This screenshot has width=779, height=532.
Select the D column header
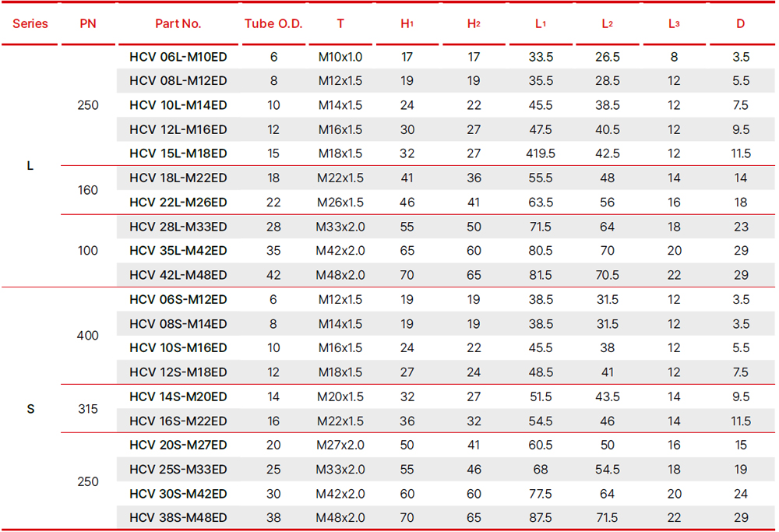point(740,23)
